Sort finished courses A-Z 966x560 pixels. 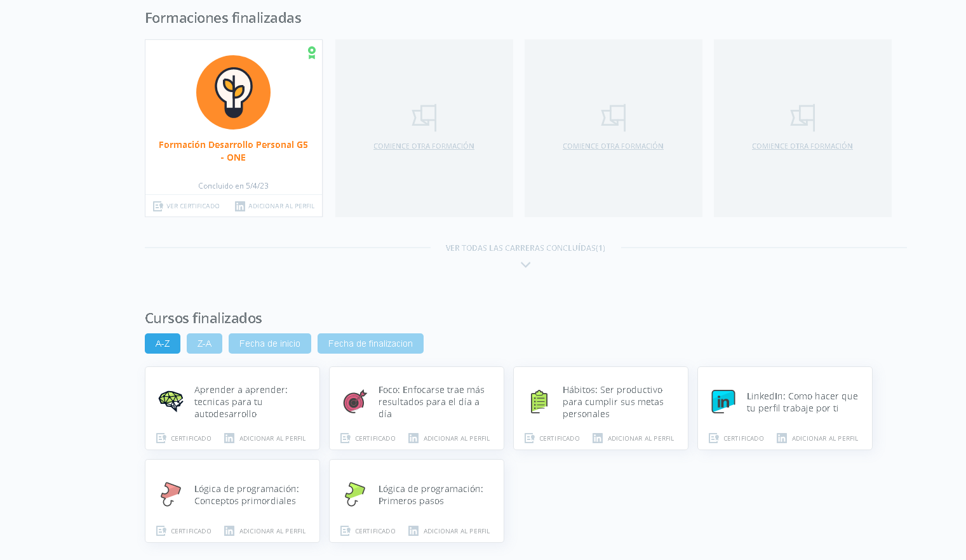coord(163,343)
